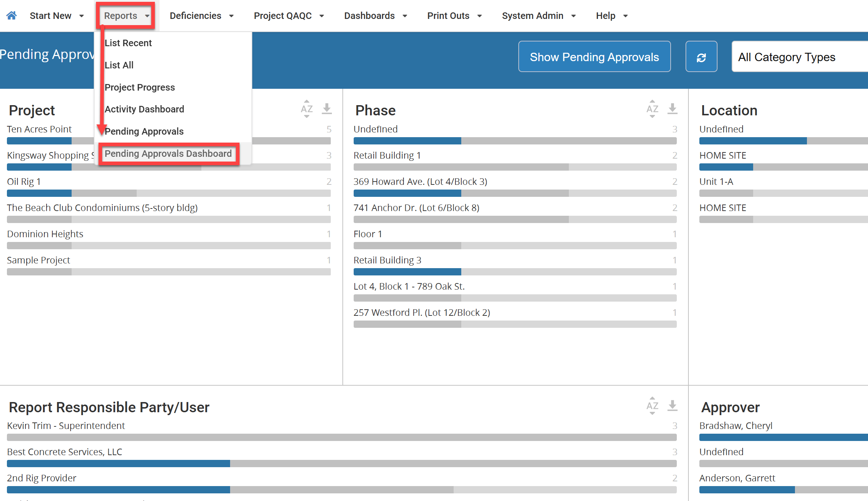868x501 pixels.
Task: Open the All Category Types selector
Action: [x=800, y=57]
